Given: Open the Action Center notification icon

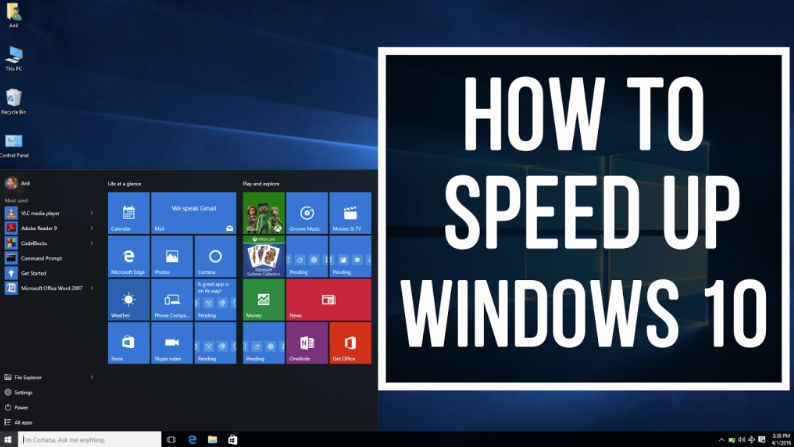Looking at the screenshot, I should (x=762, y=439).
